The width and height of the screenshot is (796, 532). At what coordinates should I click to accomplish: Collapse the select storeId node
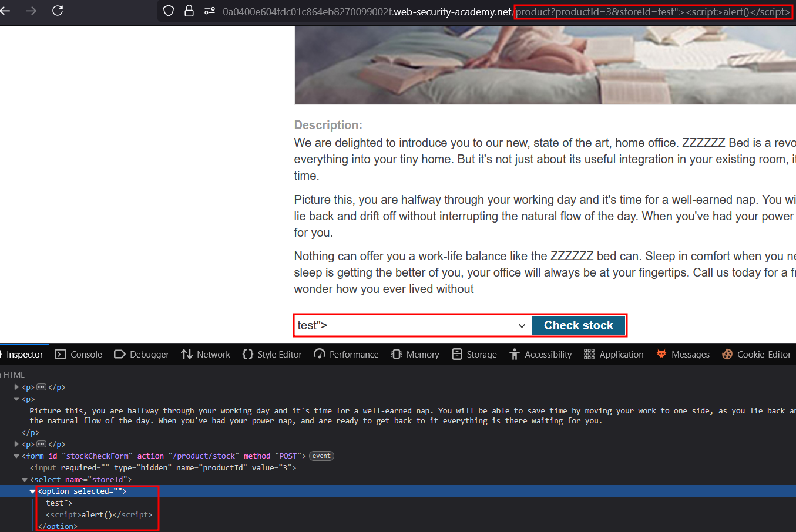coord(25,480)
